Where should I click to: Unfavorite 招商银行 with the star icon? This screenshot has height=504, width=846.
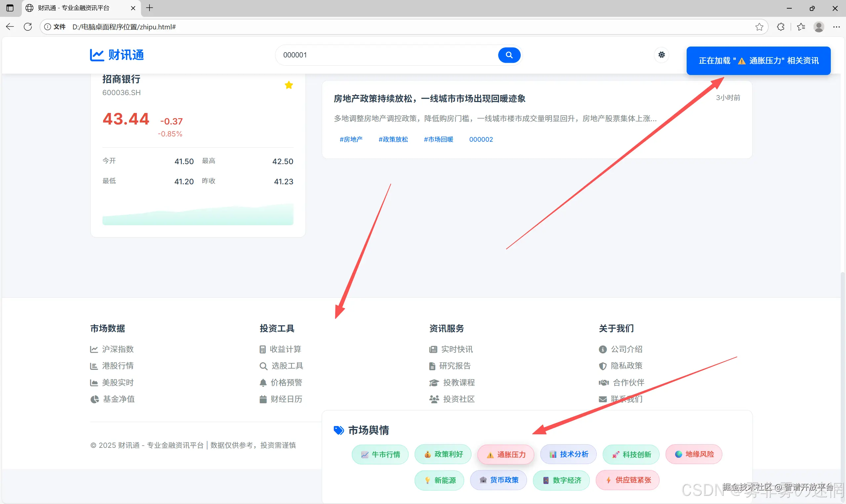click(x=289, y=85)
